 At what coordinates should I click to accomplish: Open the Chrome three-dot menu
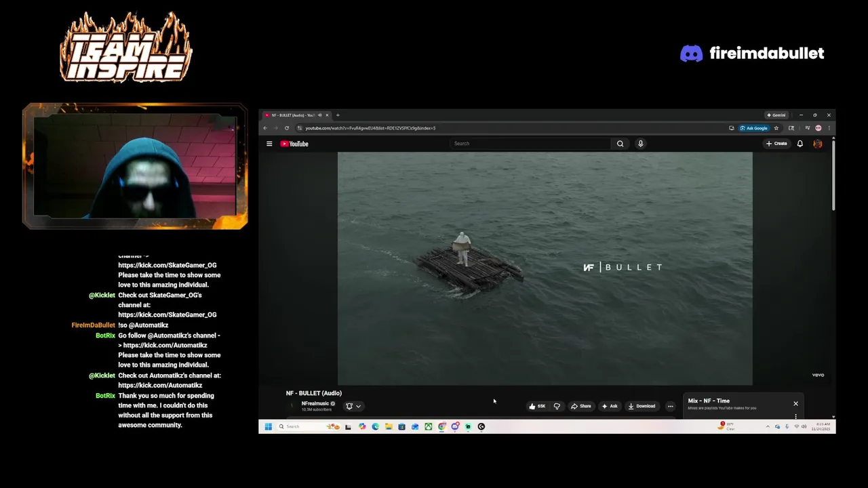[x=829, y=128]
